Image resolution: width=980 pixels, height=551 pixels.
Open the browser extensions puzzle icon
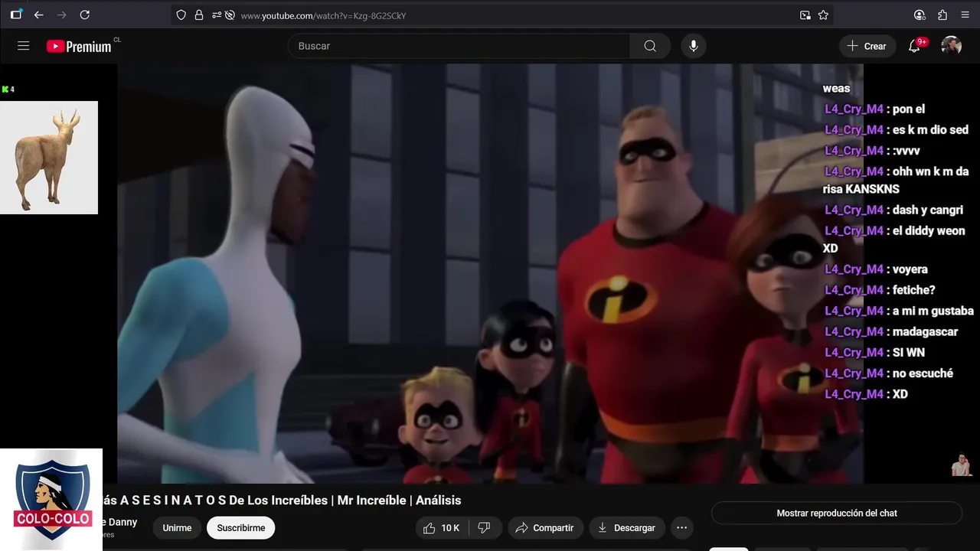(942, 15)
